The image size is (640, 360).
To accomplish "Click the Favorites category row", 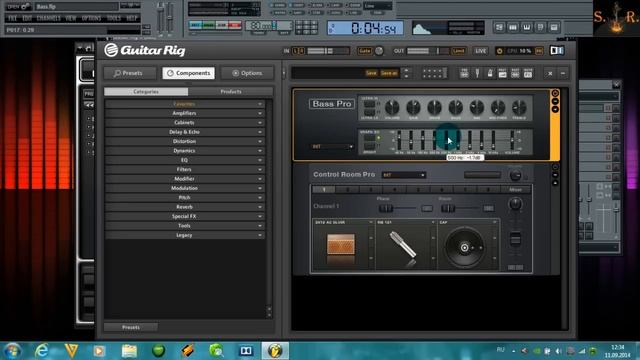I will tap(184, 104).
